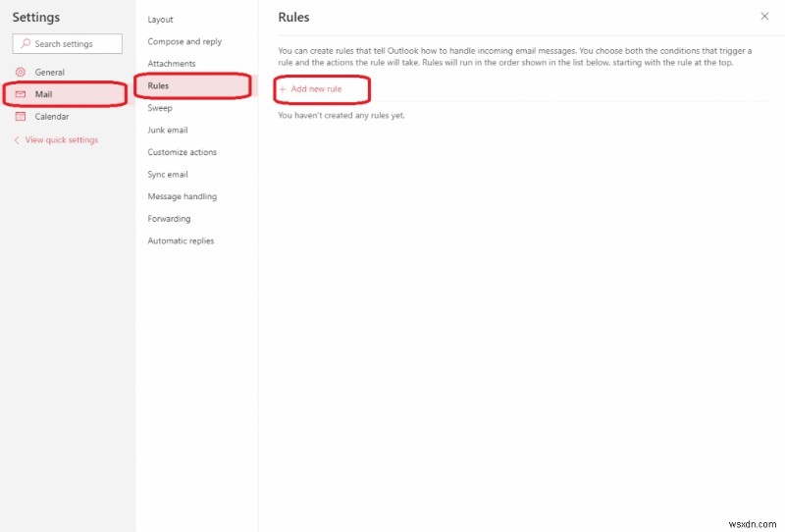785x532 pixels.
Task: Focus the Search settings field
Action: tap(67, 43)
